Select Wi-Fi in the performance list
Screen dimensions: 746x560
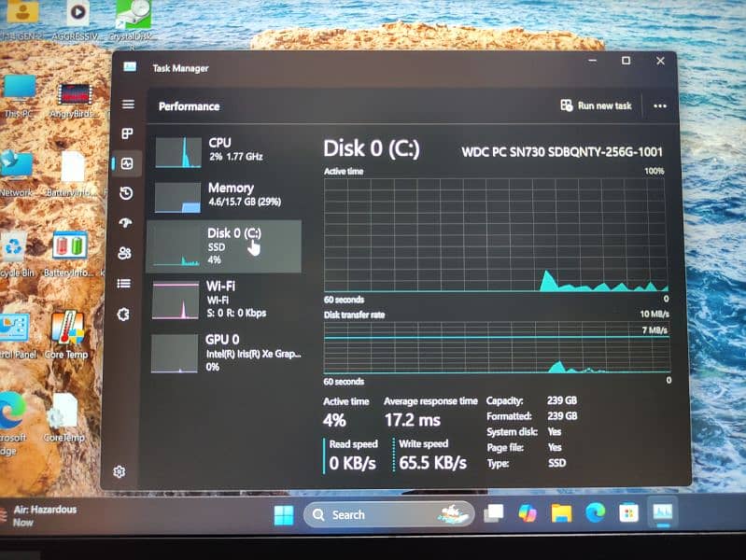[x=224, y=298]
